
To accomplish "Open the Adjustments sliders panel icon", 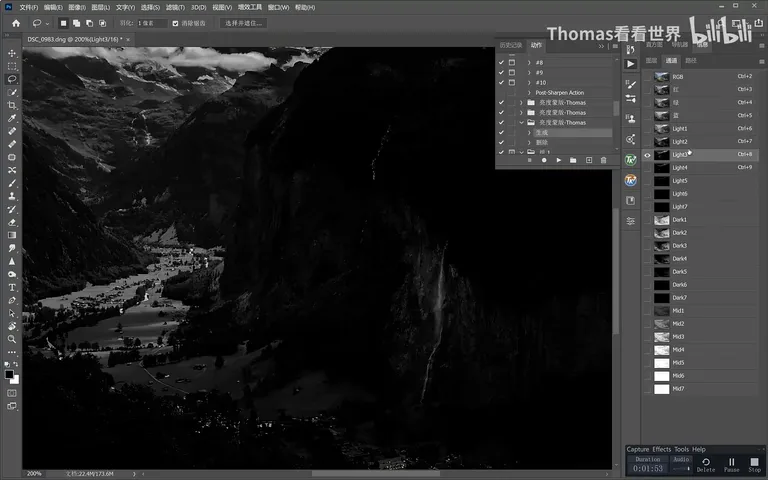I will [630, 221].
